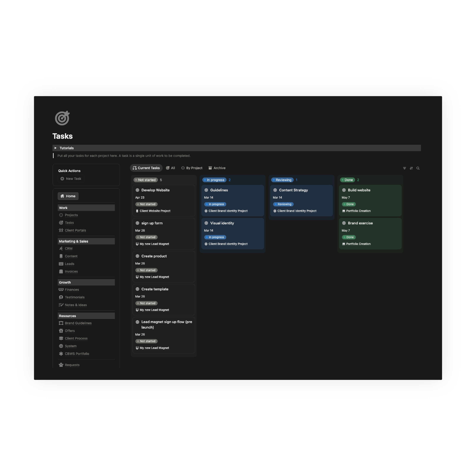
Task: Open the Leads icon in the sidebar
Action: (x=61, y=264)
